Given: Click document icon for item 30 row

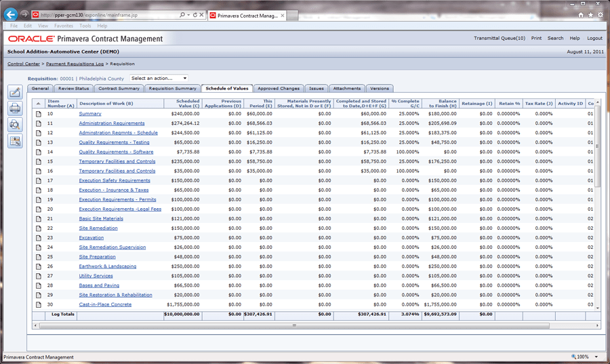Looking at the screenshot, I should [x=39, y=305].
